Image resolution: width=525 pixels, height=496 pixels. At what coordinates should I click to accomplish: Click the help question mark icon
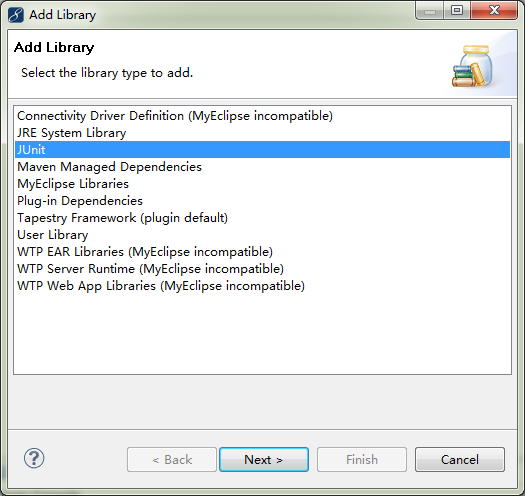[x=34, y=458]
